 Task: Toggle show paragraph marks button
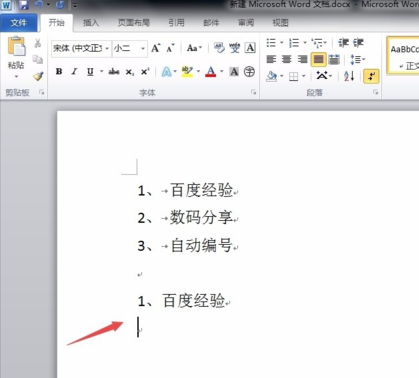click(x=371, y=76)
